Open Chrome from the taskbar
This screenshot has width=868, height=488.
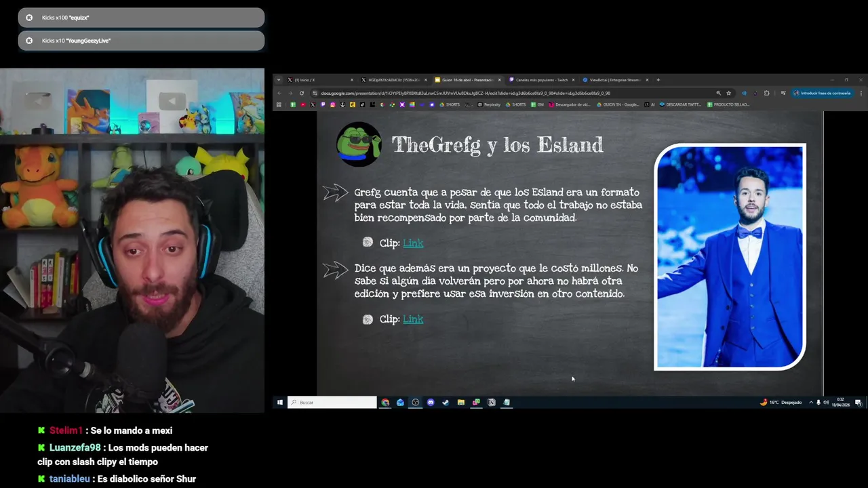(385, 403)
